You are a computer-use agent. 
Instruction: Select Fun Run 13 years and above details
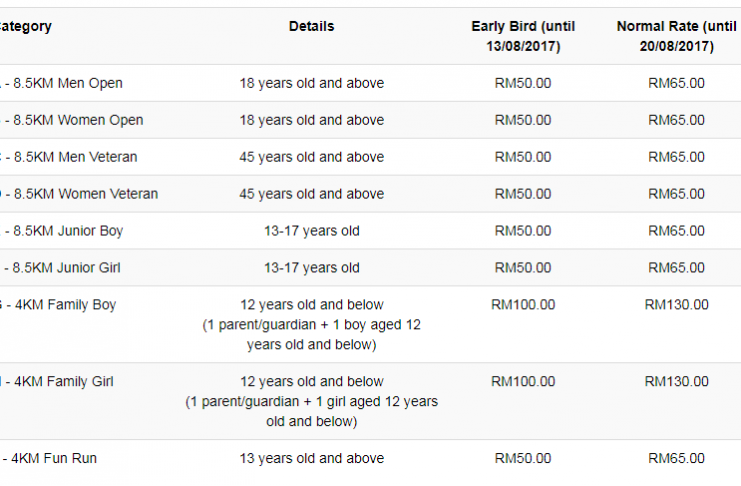coord(311,458)
